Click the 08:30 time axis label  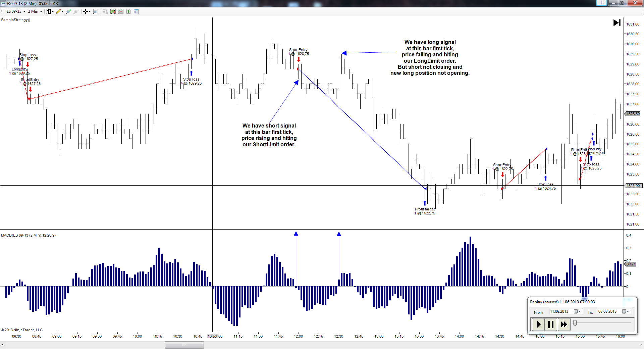pos(16,336)
